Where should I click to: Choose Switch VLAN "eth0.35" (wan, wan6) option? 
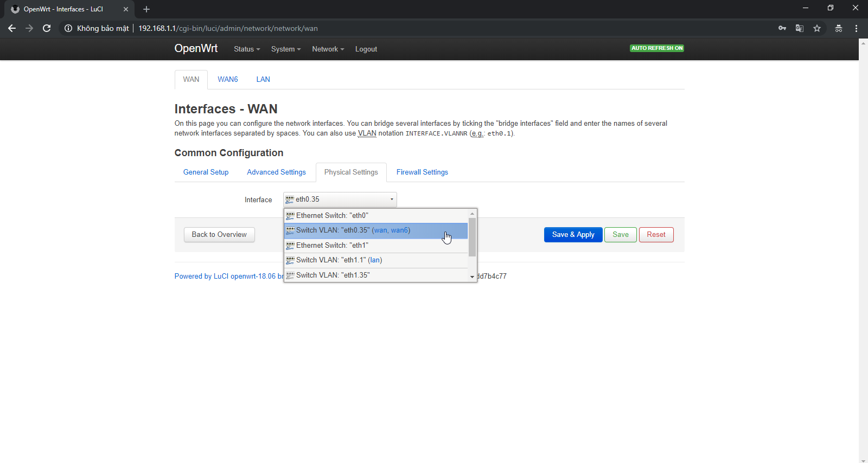click(376, 230)
